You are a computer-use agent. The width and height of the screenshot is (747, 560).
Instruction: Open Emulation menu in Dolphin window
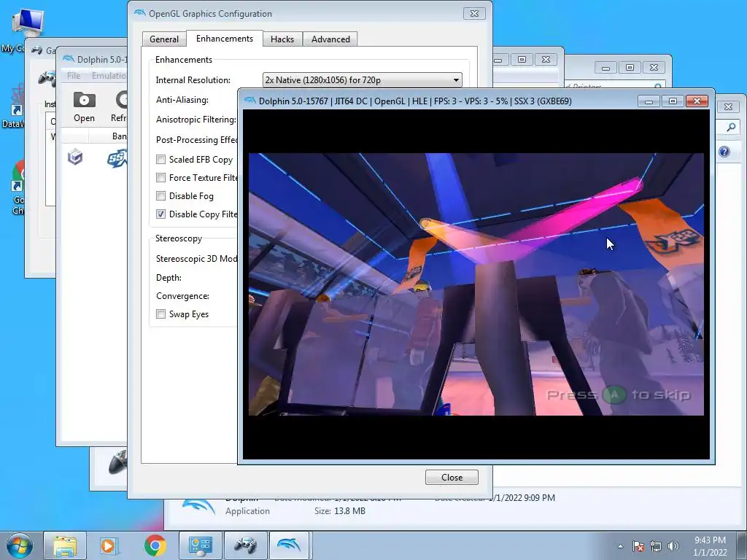(109, 75)
